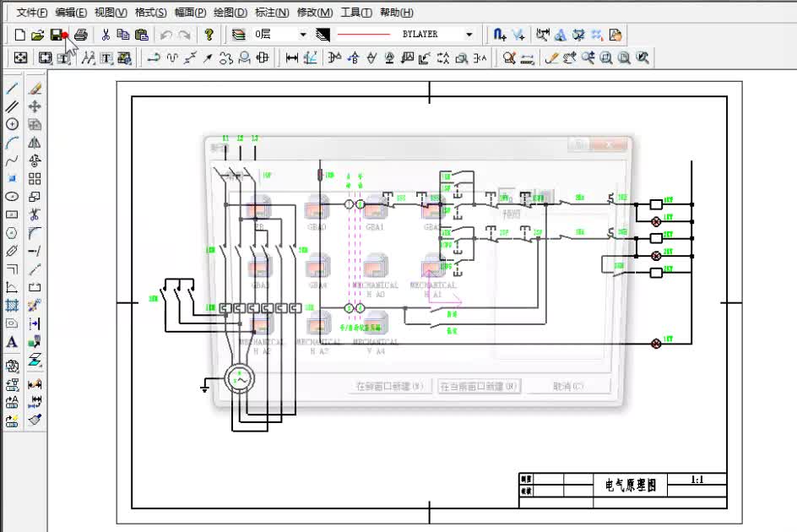
Task: Open the 绘图(D) menu
Action: (x=230, y=12)
